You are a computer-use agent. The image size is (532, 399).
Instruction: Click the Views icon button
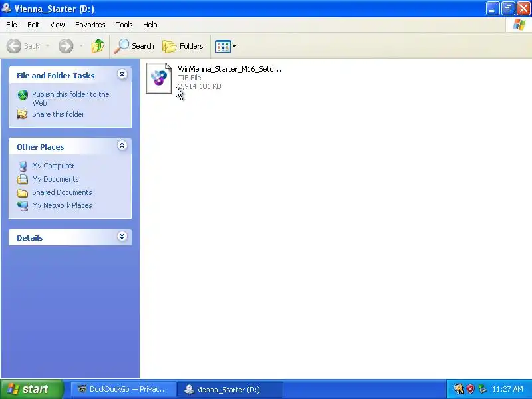click(223, 46)
